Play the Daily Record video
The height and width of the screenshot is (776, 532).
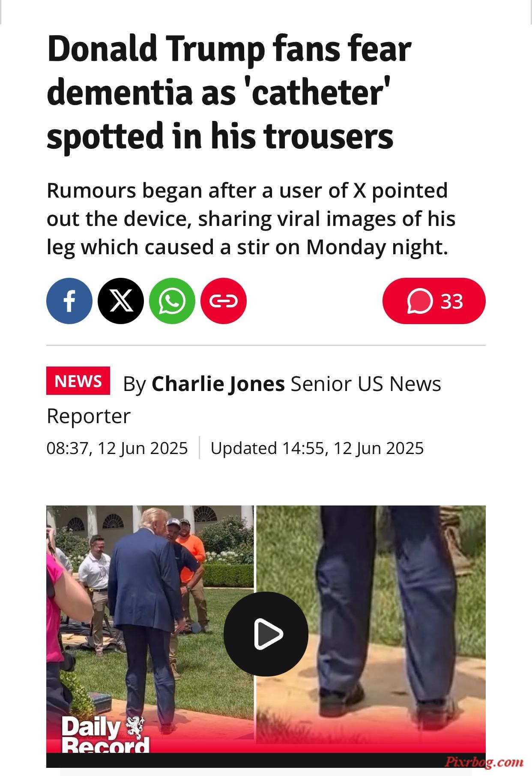click(266, 634)
